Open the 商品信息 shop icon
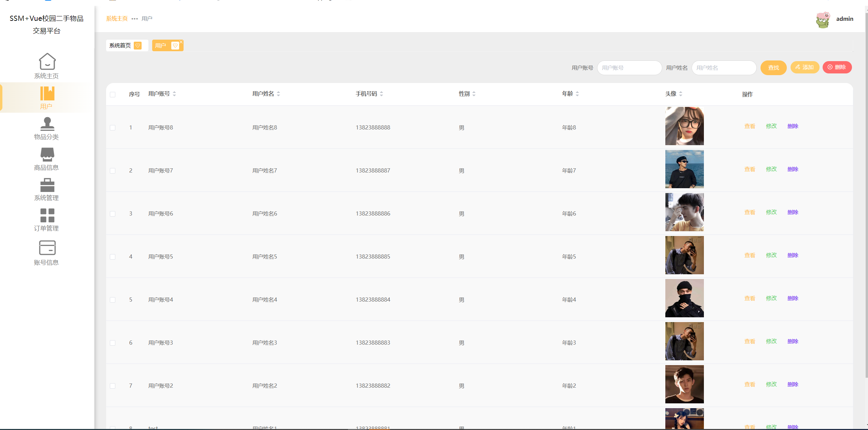This screenshot has height=430, width=868. (x=47, y=154)
